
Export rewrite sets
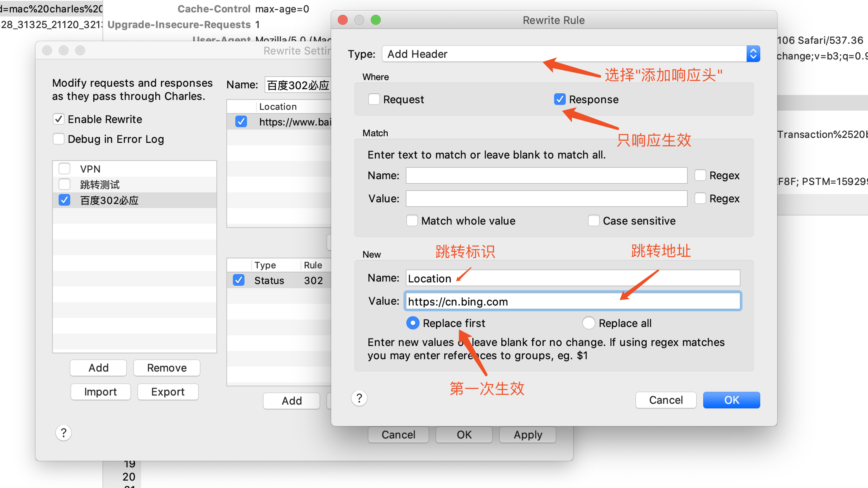168,392
